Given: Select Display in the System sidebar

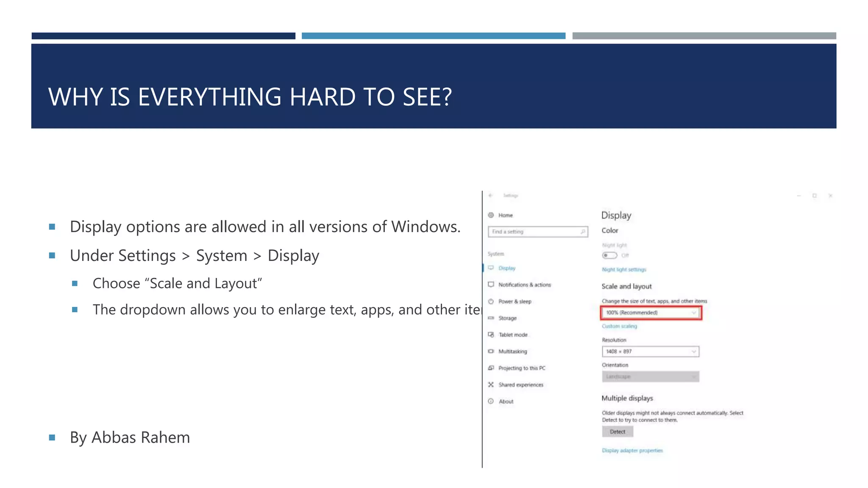Looking at the screenshot, I should 507,268.
